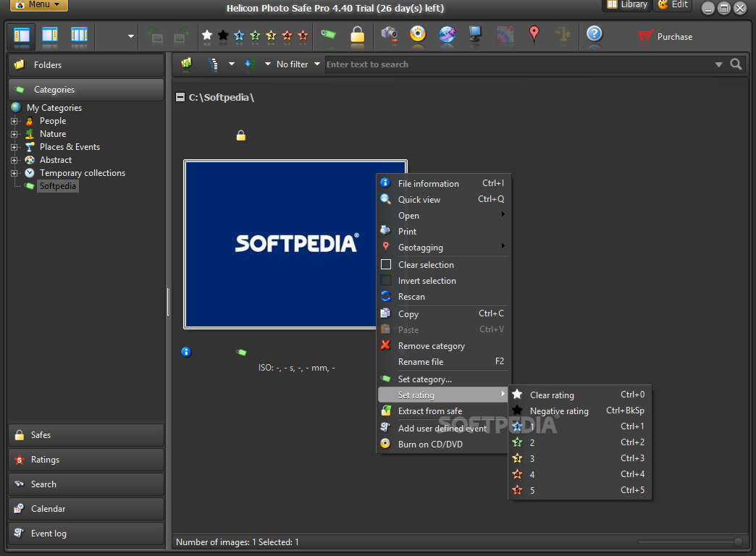Apply negative rating black star in toolbar

pyautogui.click(x=223, y=35)
